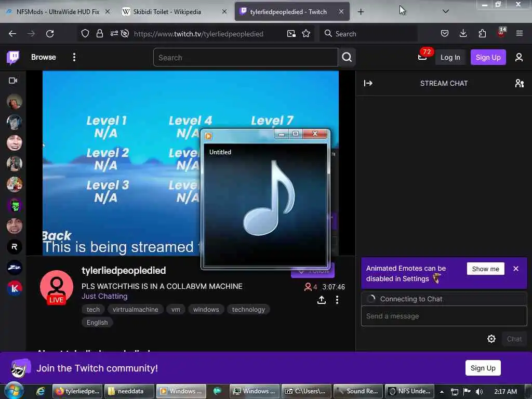
Task: Click the Twitch search magnifier button
Action: 347,57
